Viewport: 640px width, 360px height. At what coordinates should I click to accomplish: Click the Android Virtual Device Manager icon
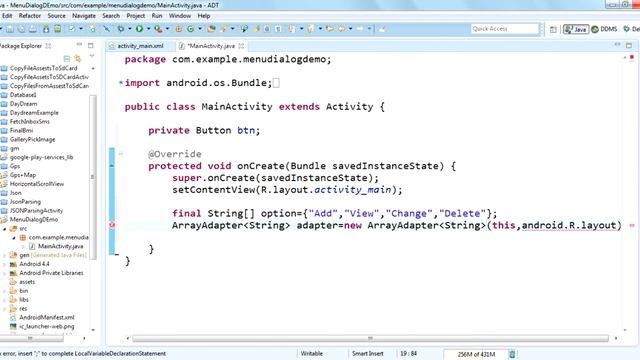(58, 29)
